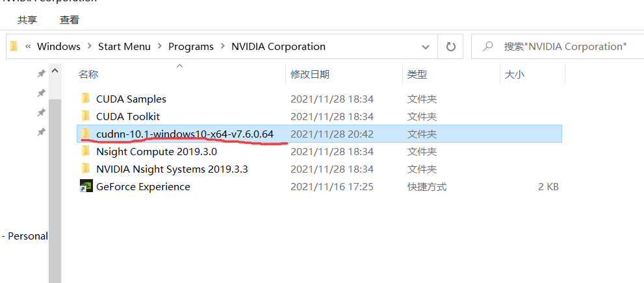Select CUDA Toolkit folder icon
644x283 pixels.
(85, 116)
